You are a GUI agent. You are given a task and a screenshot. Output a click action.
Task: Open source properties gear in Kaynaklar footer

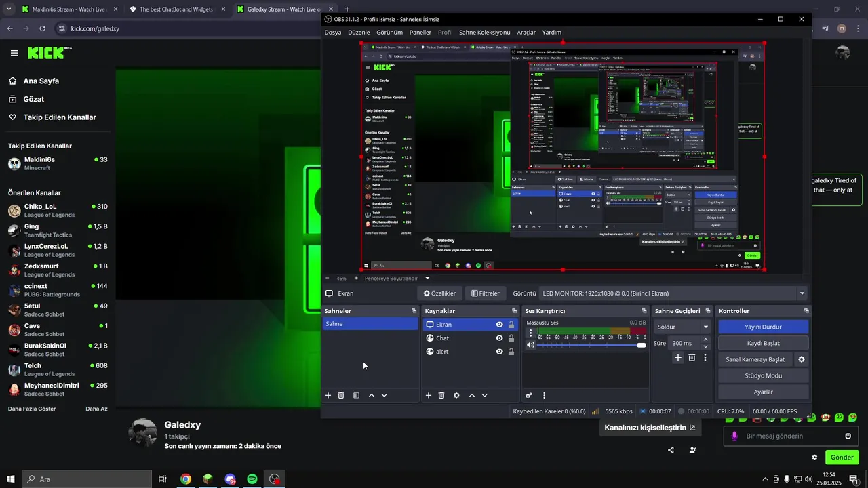pos(456,395)
